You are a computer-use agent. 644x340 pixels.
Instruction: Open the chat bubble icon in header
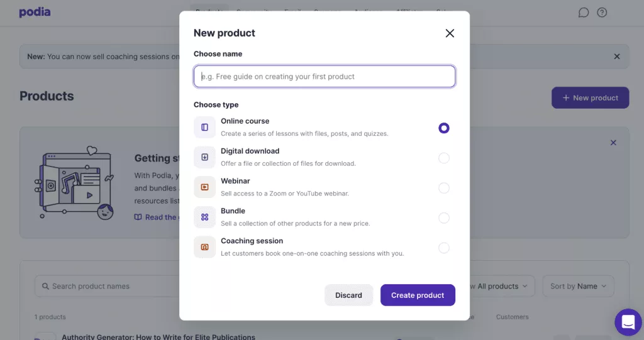click(583, 13)
